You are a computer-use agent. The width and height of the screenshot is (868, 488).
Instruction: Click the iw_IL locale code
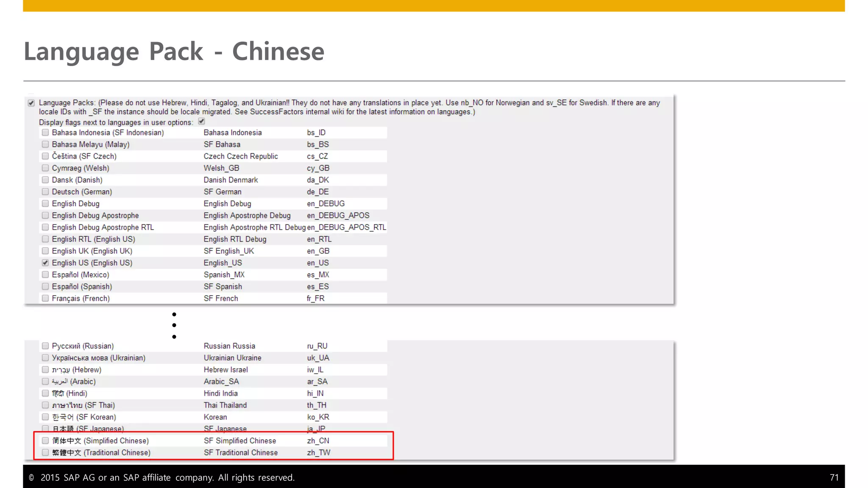[x=315, y=370]
